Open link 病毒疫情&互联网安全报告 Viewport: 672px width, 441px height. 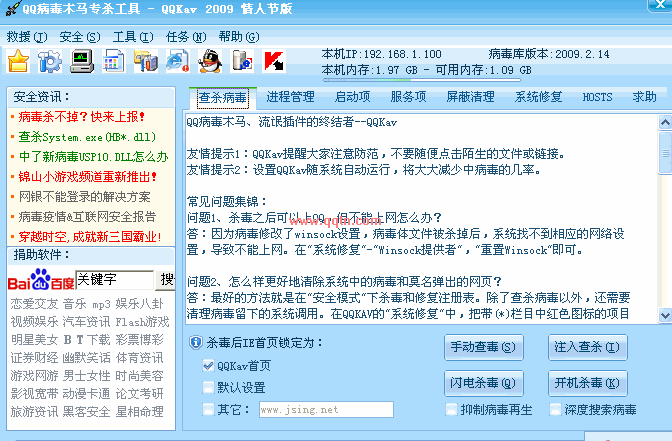pos(87,216)
